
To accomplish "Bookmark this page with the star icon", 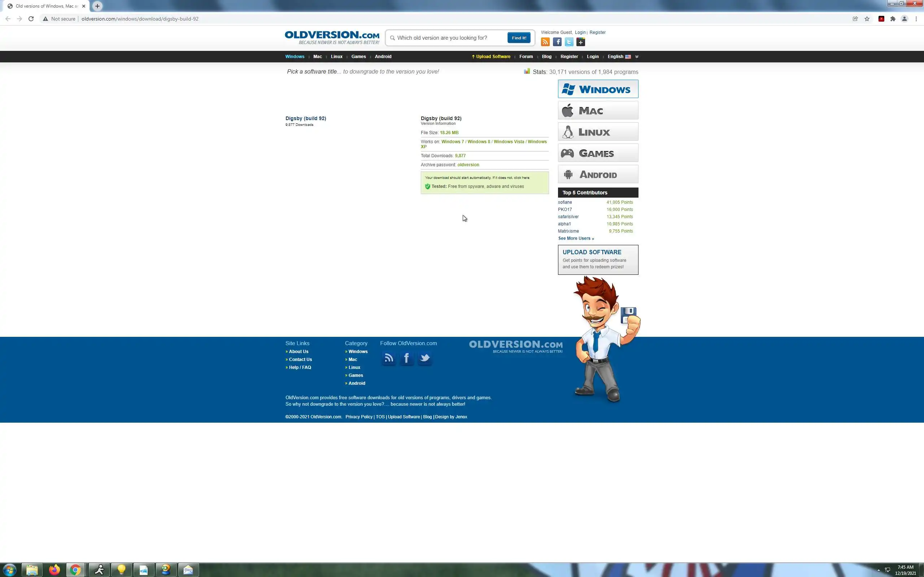I will pyautogui.click(x=867, y=19).
